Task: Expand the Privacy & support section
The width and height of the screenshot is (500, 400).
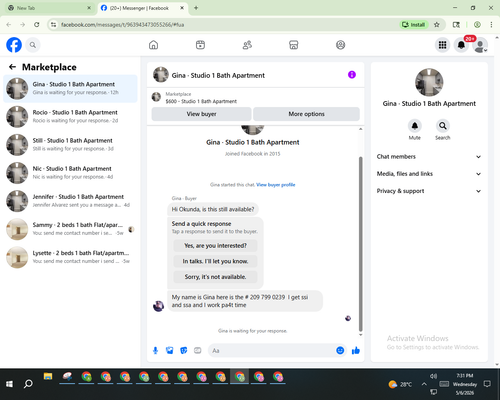Action: [x=429, y=191]
